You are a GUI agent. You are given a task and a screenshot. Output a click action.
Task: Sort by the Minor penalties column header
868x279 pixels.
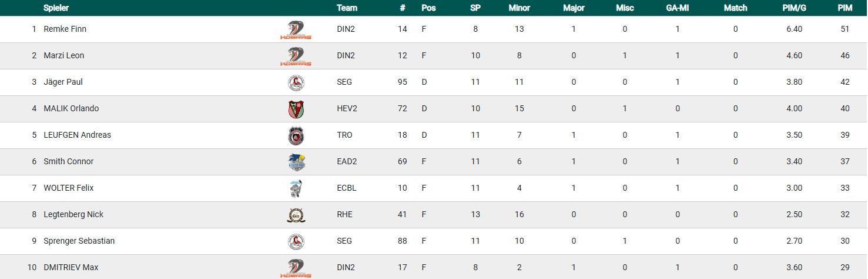tap(519, 8)
